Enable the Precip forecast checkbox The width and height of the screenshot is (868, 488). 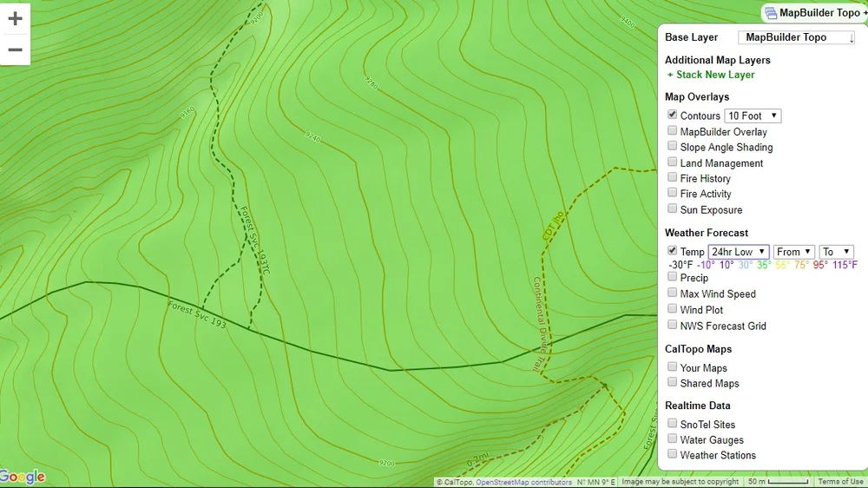[x=672, y=276]
